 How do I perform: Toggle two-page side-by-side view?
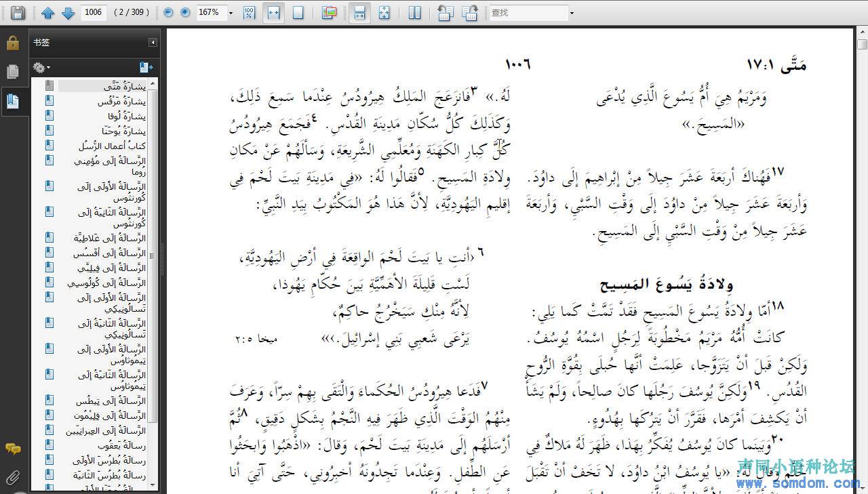[x=414, y=12]
